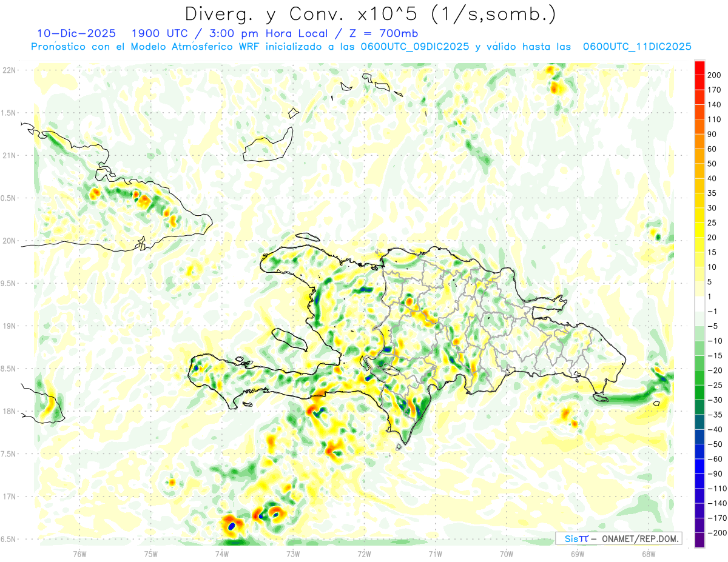Click the '71W' longitude label
Viewport: 728px width, 562px height.
[x=435, y=554]
